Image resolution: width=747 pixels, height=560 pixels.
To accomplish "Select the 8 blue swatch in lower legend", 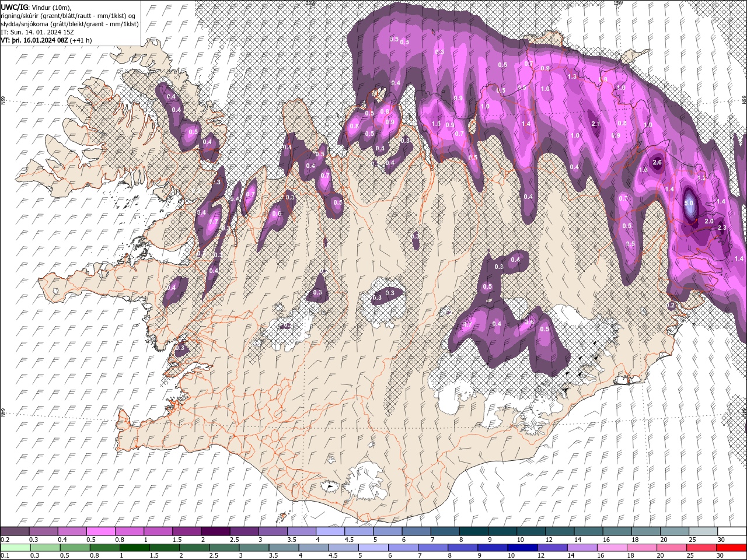I will (463, 547).
